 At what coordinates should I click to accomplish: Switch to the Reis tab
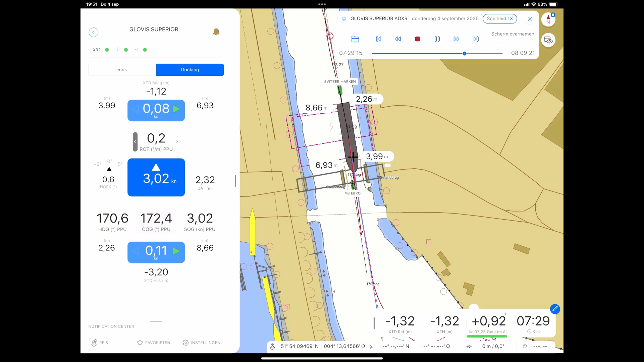[122, 70]
